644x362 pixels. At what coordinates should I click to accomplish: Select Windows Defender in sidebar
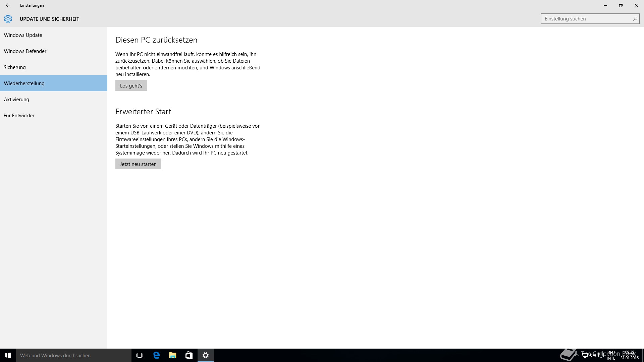coord(54,51)
